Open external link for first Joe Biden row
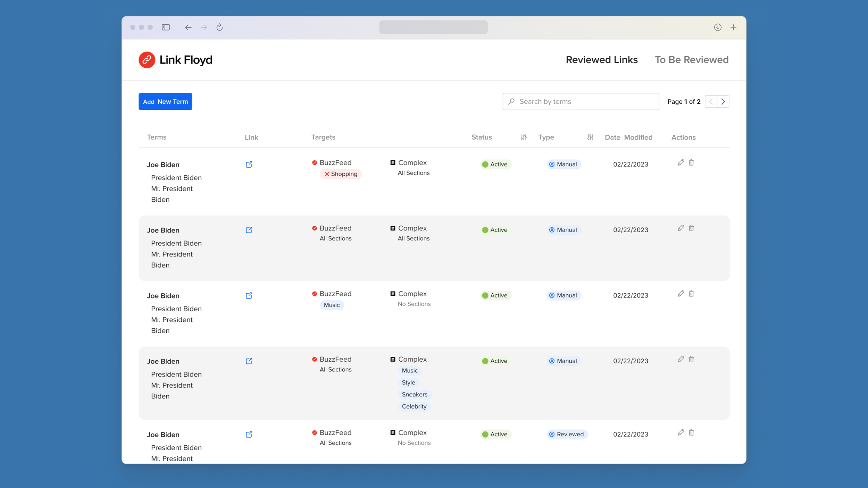 tap(249, 165)
